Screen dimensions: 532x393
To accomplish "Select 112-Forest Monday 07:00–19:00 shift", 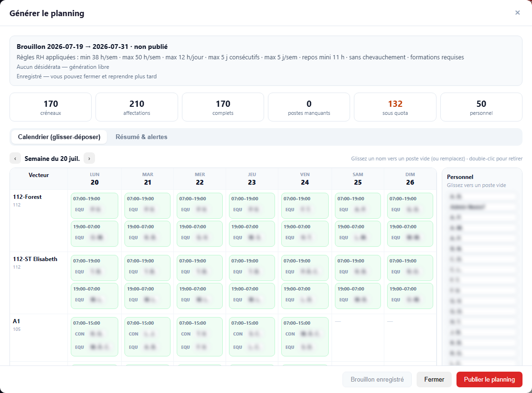I will coord(95,206).
